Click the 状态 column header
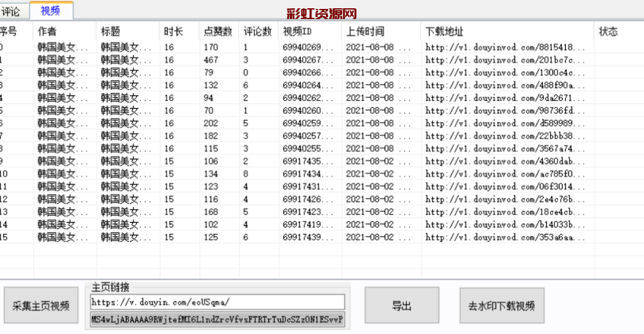 [608, 31]
